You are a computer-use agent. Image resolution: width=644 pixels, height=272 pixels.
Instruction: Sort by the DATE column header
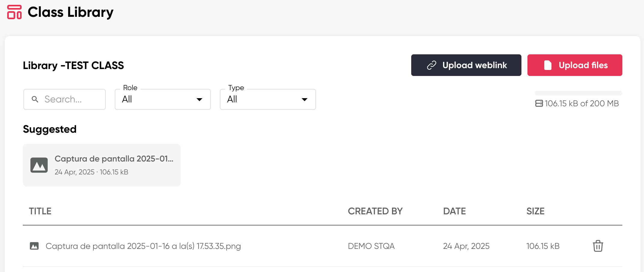tap(454, 211)
